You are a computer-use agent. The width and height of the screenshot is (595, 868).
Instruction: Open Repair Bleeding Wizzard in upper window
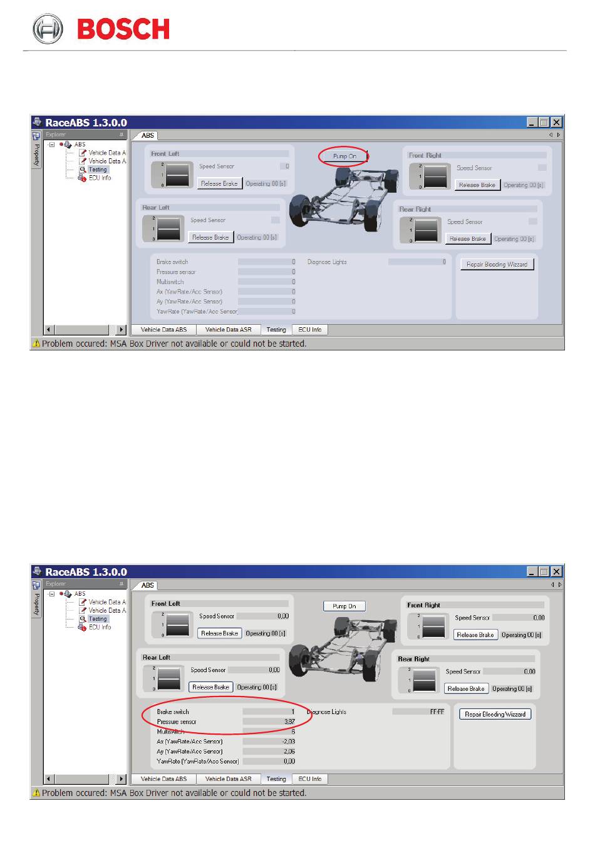tap(497, 264)
